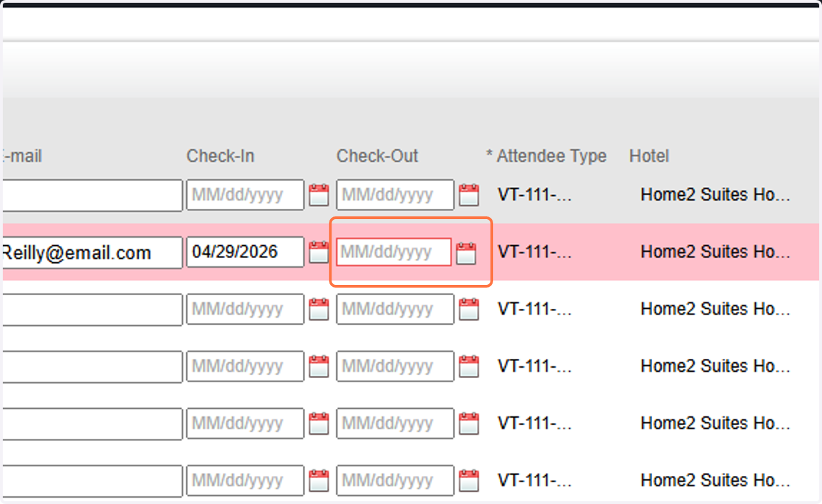The height and width of the screenshot is (504, 822).
Task: Focus the fourth row's Check-Out date field
Action: coord(395,366)
